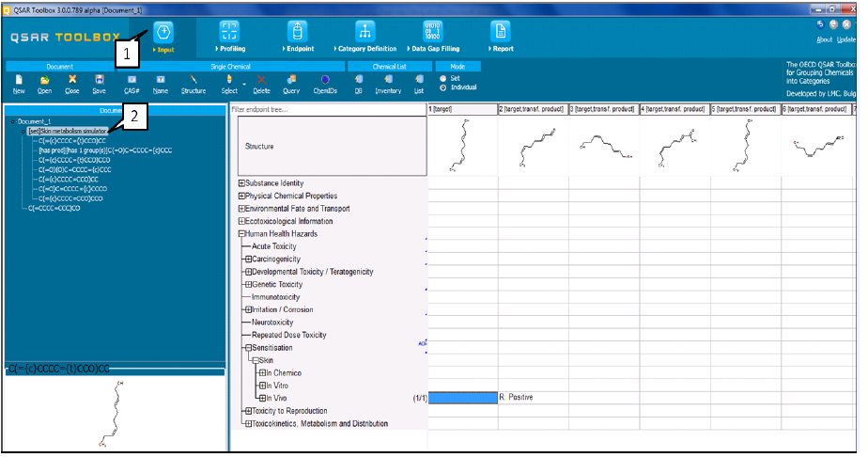Click the About link

pos(824,39)
